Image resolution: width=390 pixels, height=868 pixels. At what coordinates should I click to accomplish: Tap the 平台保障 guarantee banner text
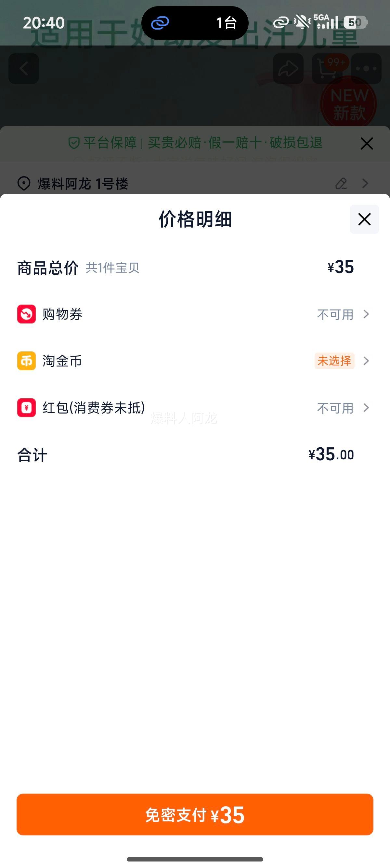point(195,143)
